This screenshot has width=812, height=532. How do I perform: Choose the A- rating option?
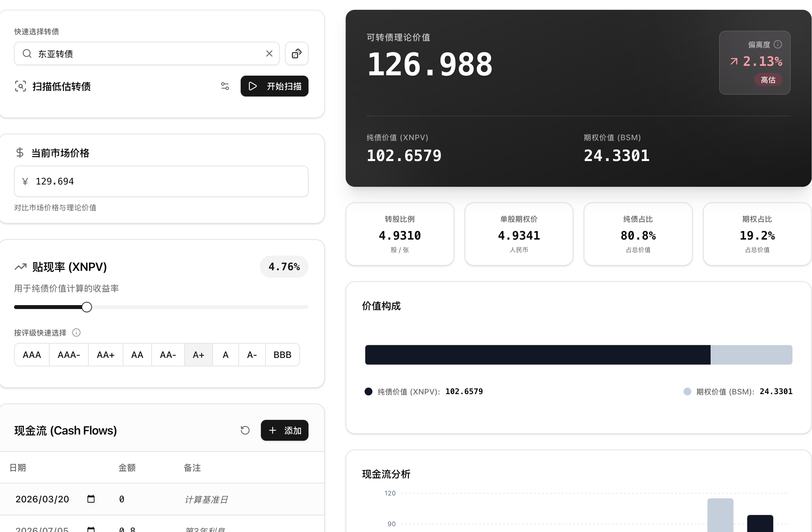pyautogui.click(x=252, y=355)
